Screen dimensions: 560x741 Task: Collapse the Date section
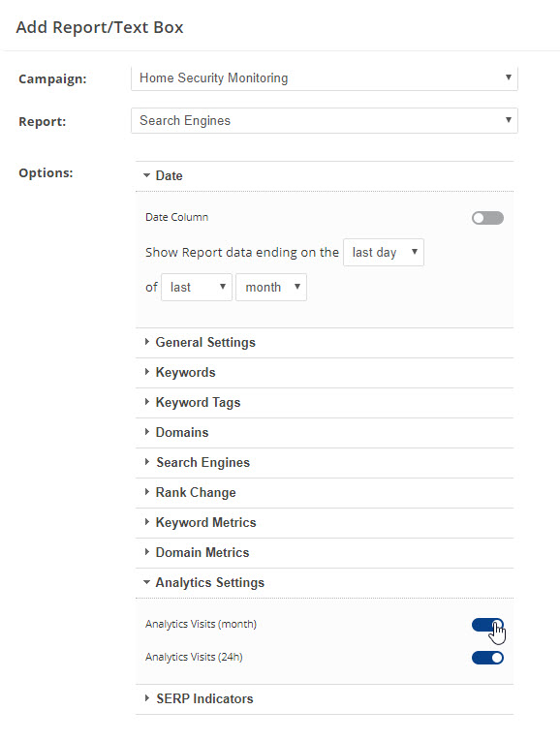point(325,175)
